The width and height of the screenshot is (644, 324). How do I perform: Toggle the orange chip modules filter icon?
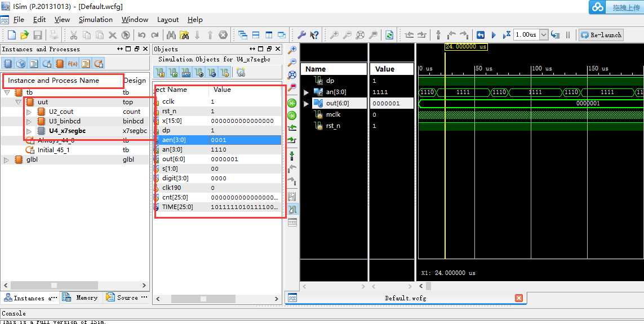click(x=60, y=63)
